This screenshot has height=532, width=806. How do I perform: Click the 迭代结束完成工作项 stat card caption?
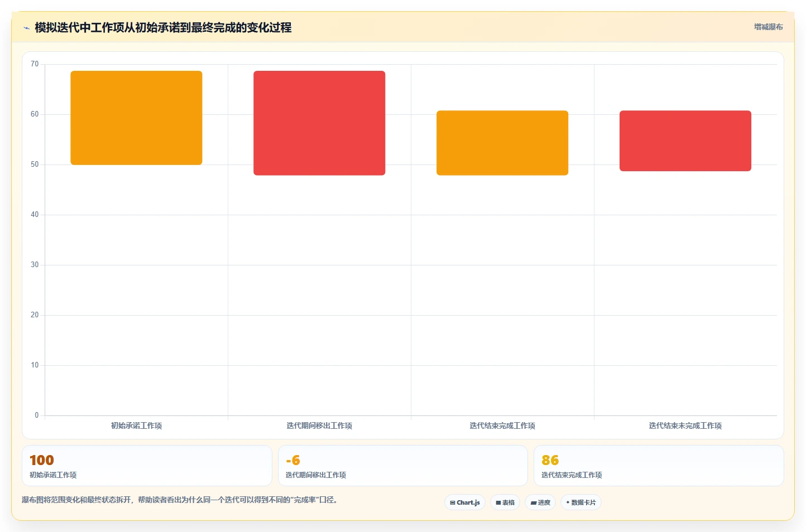(x=572, y=475)
